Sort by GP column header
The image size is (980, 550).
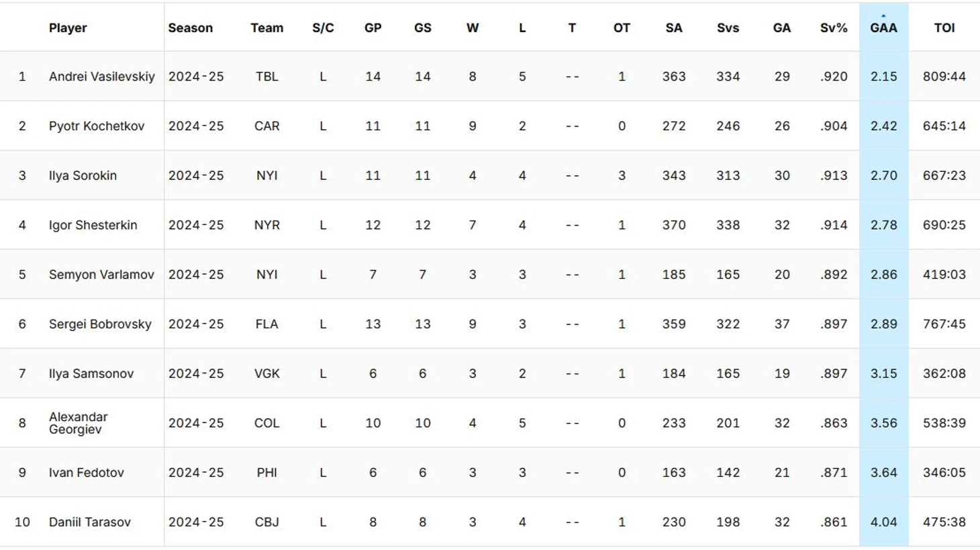tap(373, 28)
